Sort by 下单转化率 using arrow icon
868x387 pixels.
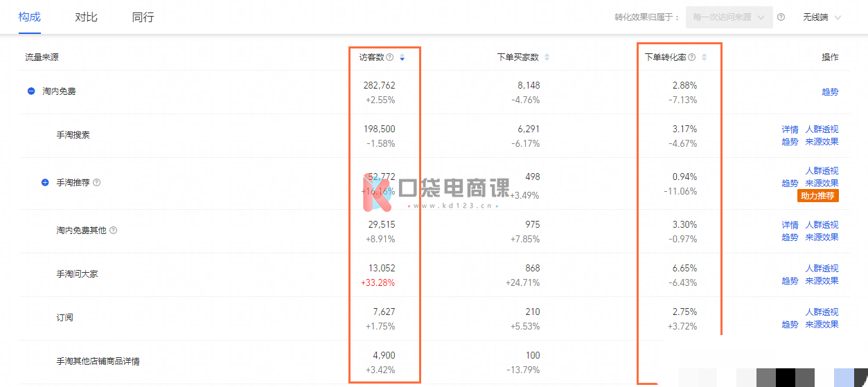705,57
